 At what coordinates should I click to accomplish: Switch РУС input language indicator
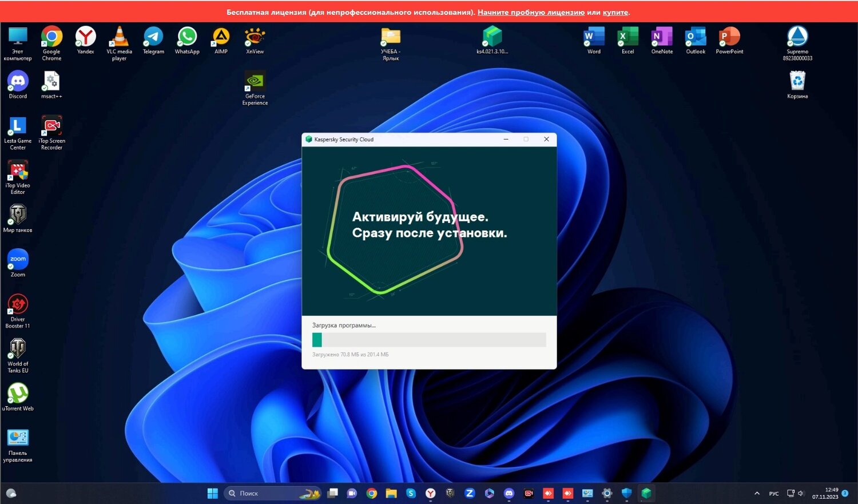(x=774, y=493)
